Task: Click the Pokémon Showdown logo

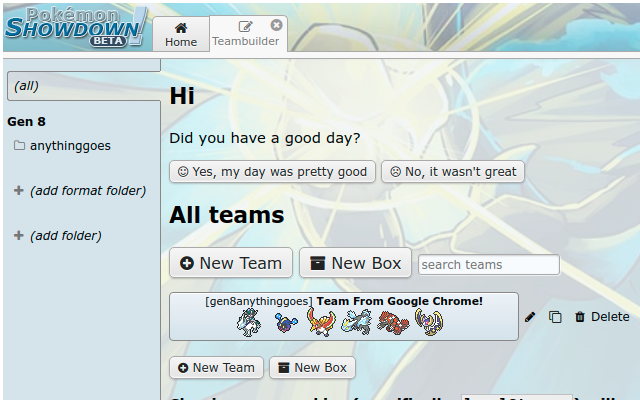Action: 76,27
